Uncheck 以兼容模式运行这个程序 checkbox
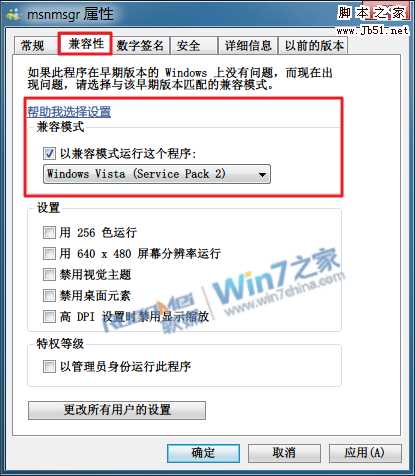The image size is (415, 476). (x=49, y=153)
